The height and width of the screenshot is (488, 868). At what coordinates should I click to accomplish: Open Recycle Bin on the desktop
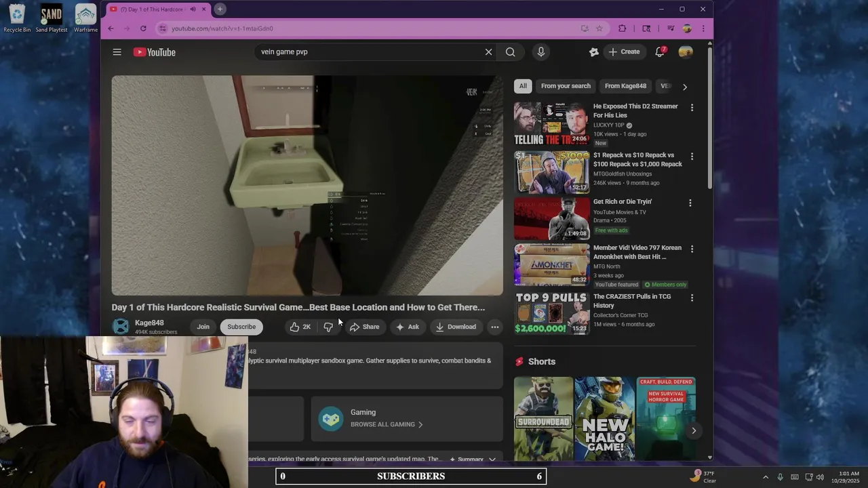click(x=17, y=18)
